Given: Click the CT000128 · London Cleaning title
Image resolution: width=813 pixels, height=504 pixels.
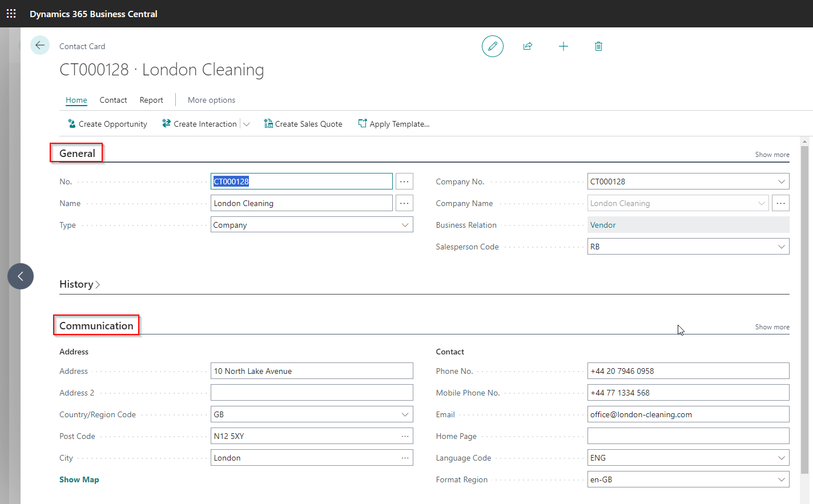Looking at the screenshot, I should pos(162,70).
